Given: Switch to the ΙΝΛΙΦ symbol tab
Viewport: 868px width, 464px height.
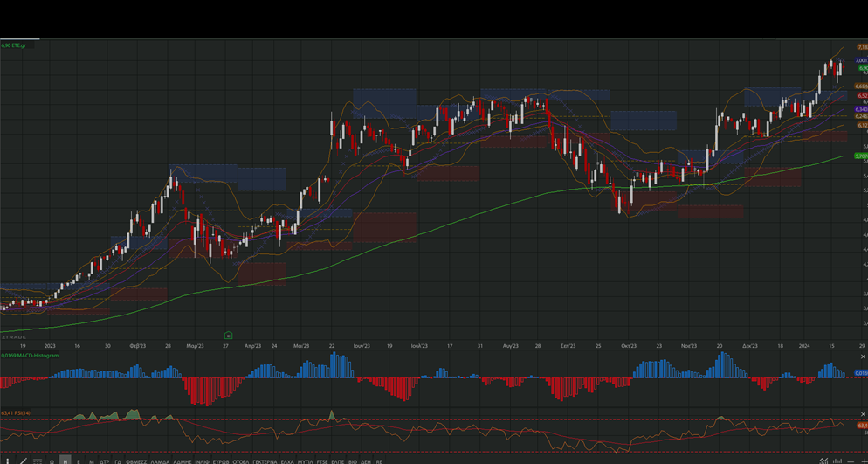Looking at the screenshot, I should pos(202,461).
